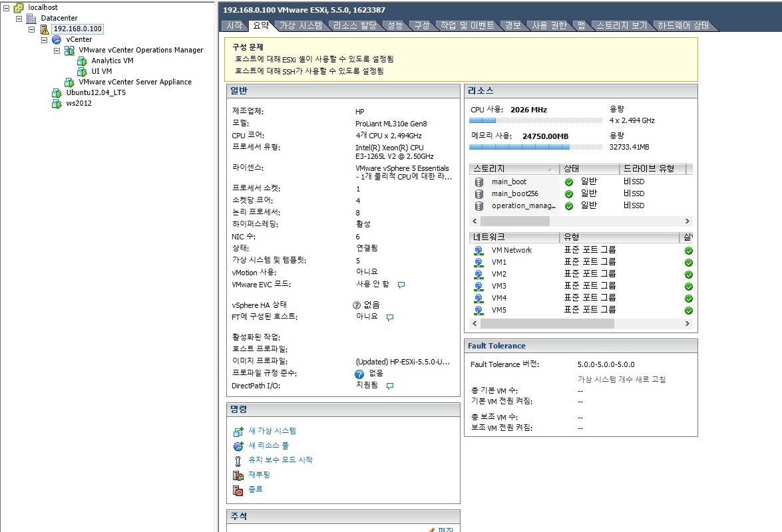Click 가상 시스템 개수 새로 고침 link
The image size is (782, 532).
coord(622,380)
